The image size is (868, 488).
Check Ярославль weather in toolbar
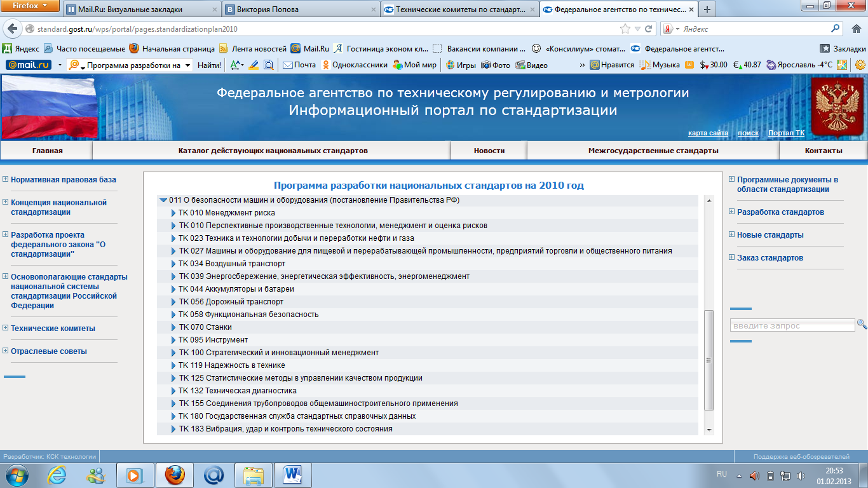click(x=799, y=65)
